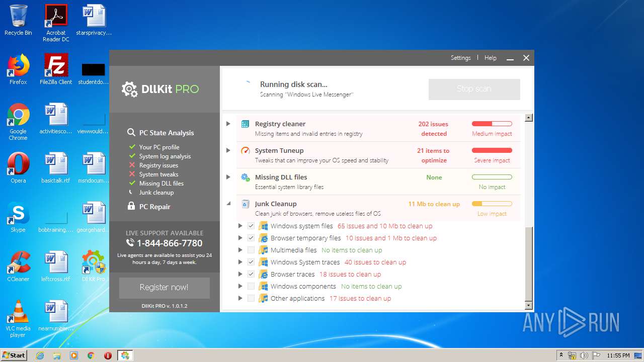644x362 pixels.
Task: Click the DllKit PRO gear logo
Action: pyautogui.click(x=129, y=89)
